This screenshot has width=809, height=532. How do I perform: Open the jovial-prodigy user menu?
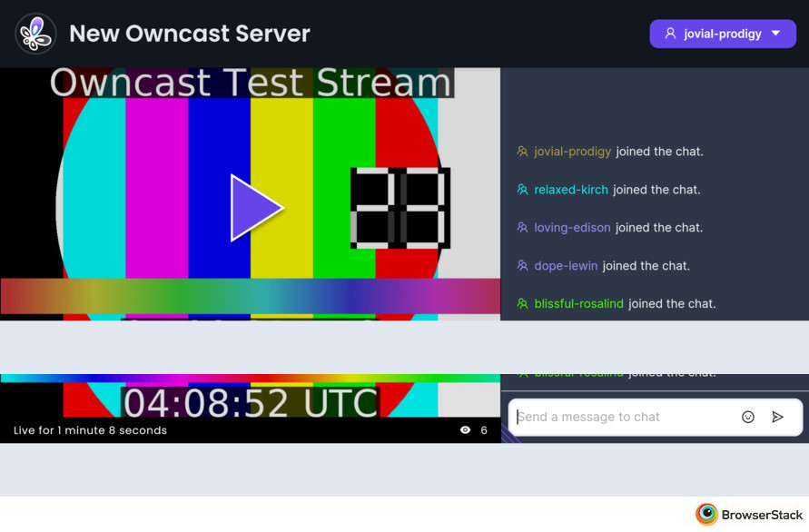(723, 34)
